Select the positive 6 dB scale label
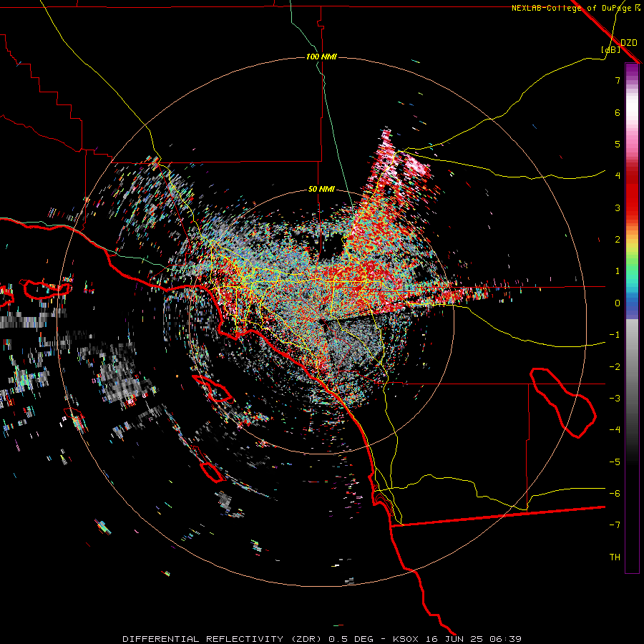The height and width of the screenshot is (644, 644). pos(618,112)
